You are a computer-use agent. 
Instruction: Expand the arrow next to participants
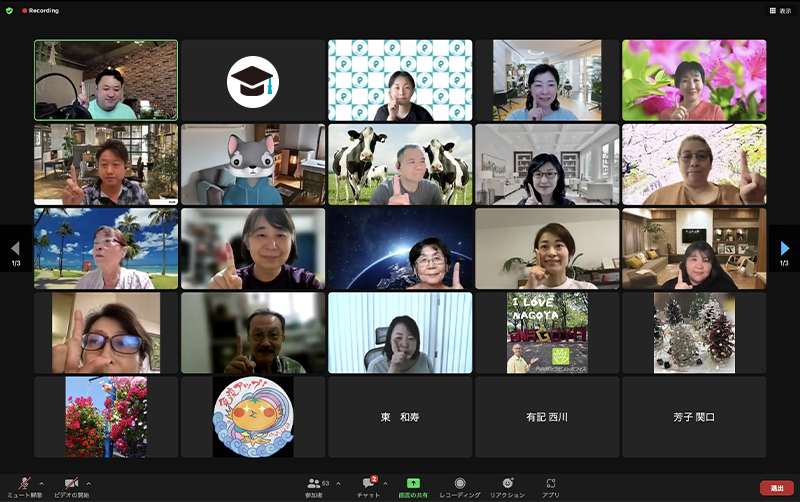coord(338,483)
